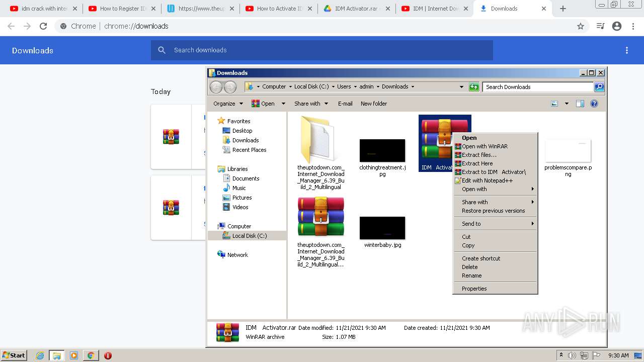
Task: Click volume icon in system tray
Action: [x=572, y=355]
